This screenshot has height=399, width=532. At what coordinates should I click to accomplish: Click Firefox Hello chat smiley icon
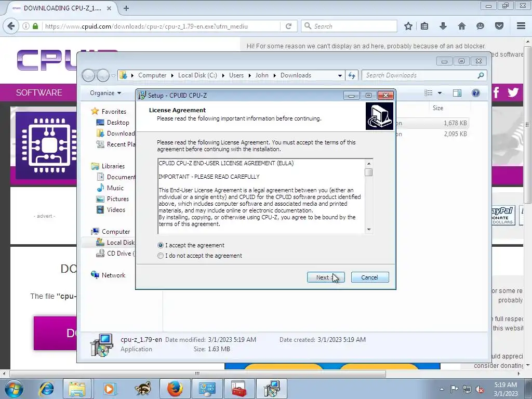[x=480, y=26]
